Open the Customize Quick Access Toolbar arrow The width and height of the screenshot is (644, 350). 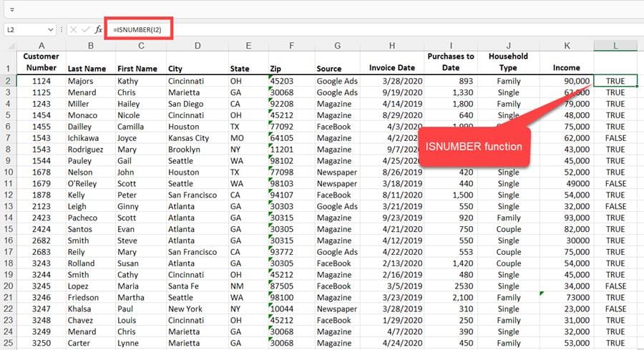coord(12,9)
